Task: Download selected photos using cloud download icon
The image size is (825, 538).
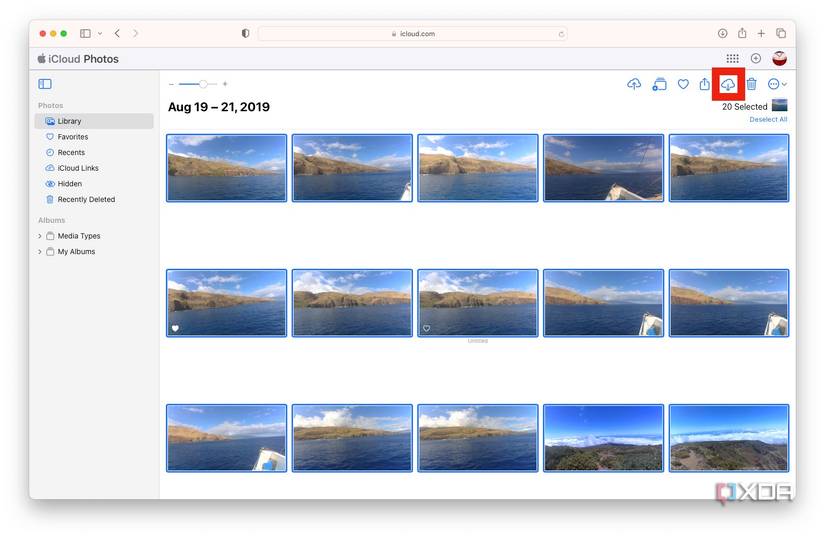Action: pyautogui.click(x=728, y=84)
